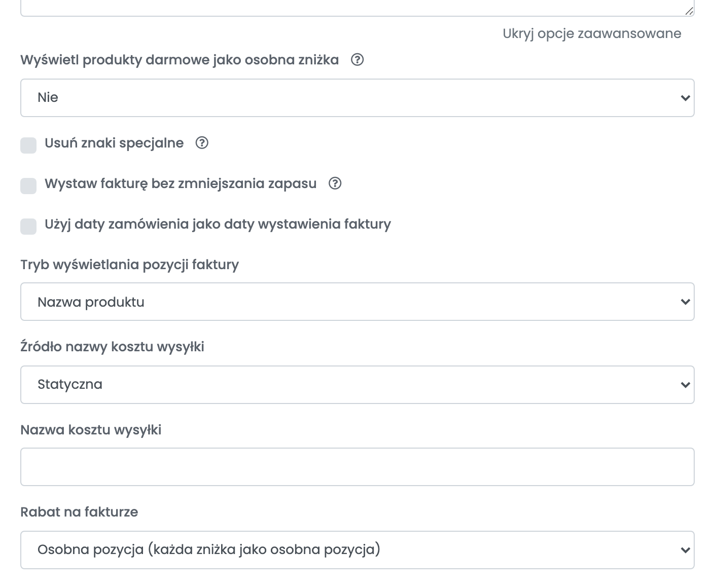715x588 pixels.
Task: Click the Nazwa kosztu wysyłki label
Action: [x=91, y=430]
